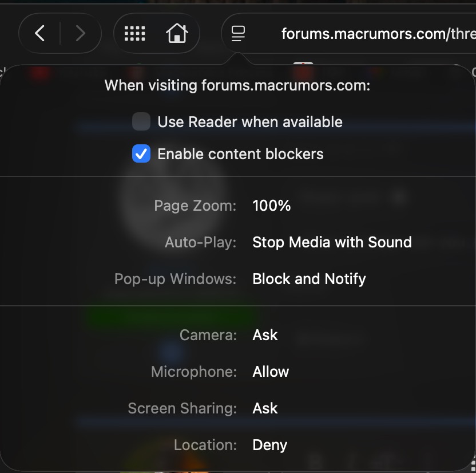The height and width of the screenshot is (473, 476).
Task: Click the Auto-Play label
Action: pos(200,242)
